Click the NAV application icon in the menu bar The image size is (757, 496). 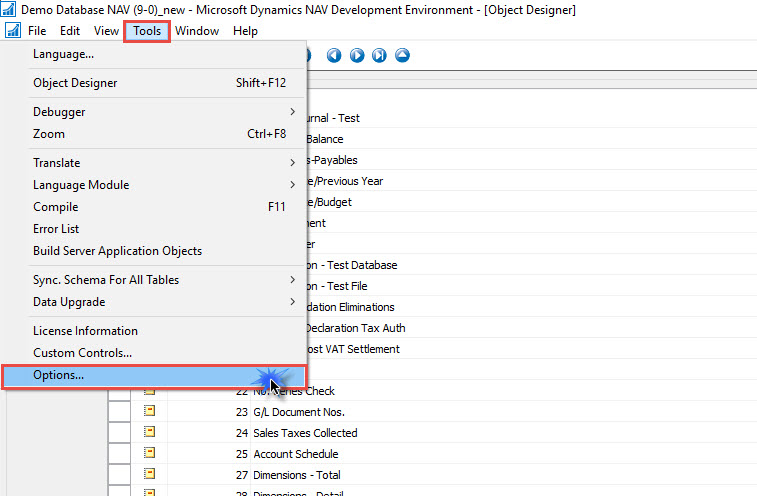coord(13,31)
